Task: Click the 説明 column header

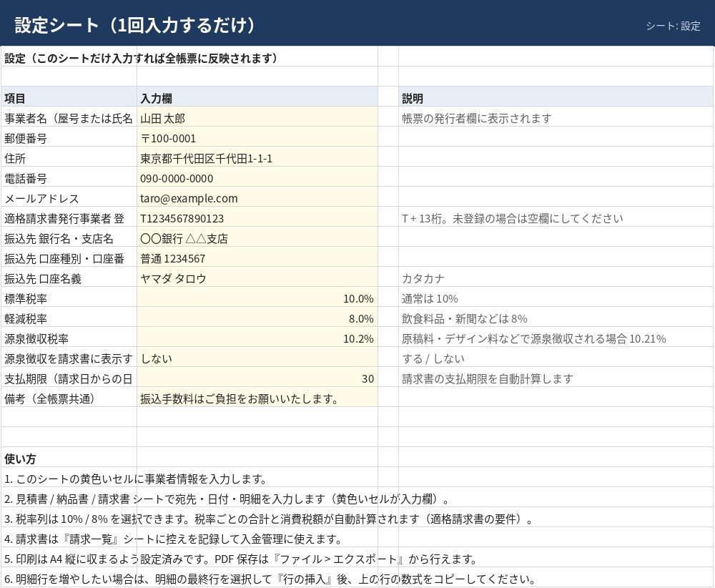Action: pos(556,97)
